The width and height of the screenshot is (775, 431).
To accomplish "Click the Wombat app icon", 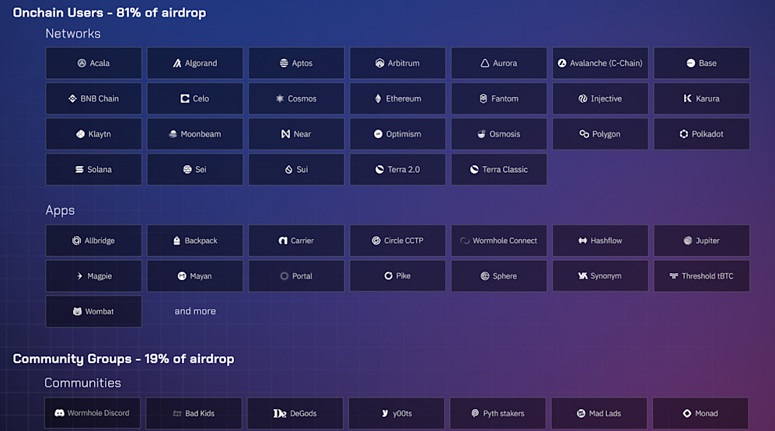I will click(77, 311).
